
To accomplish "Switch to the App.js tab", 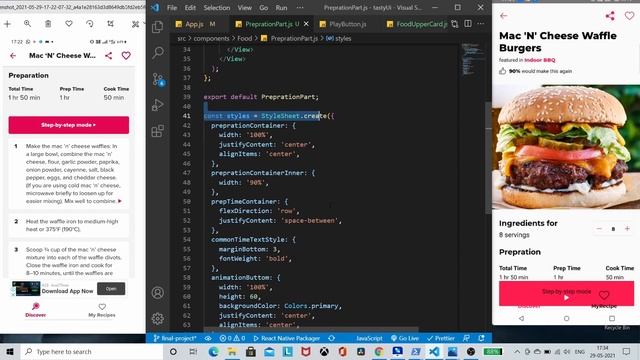I will (x=196, y=24).
